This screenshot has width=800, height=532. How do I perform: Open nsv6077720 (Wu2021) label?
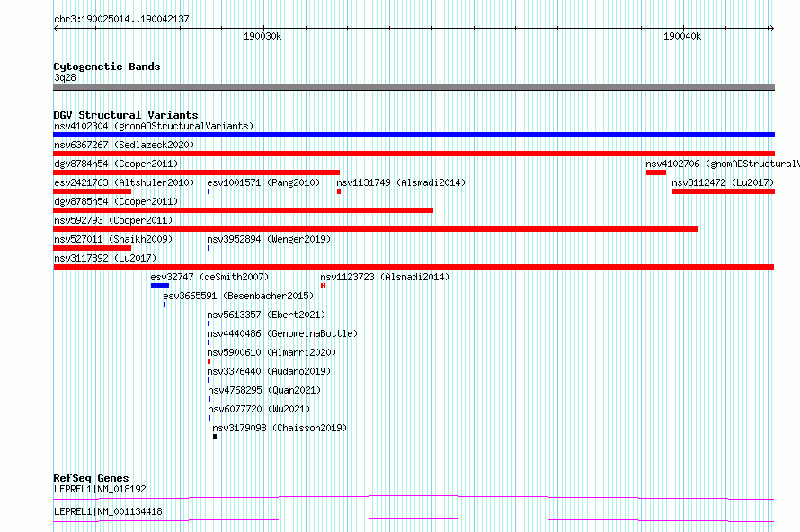pyautogui.click(x=259, y=409)
